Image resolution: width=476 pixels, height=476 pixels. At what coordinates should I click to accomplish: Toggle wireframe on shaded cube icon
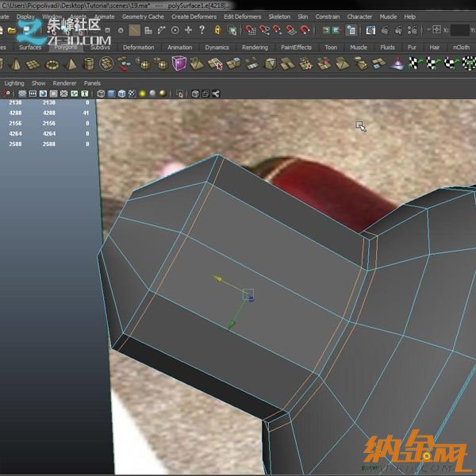121,94
